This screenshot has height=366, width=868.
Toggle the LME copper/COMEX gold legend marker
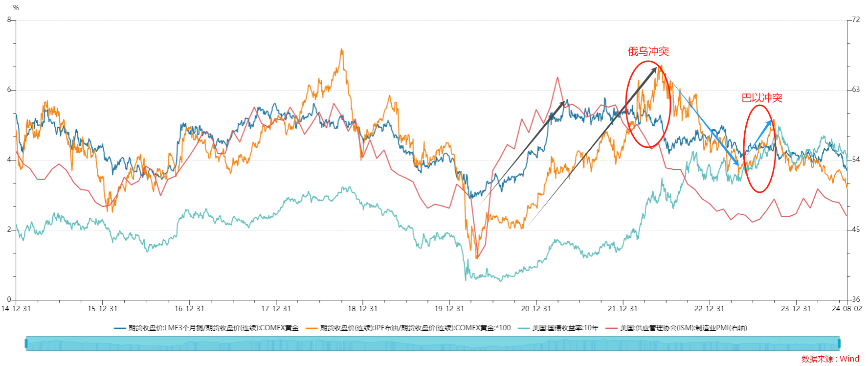[120, 328]
